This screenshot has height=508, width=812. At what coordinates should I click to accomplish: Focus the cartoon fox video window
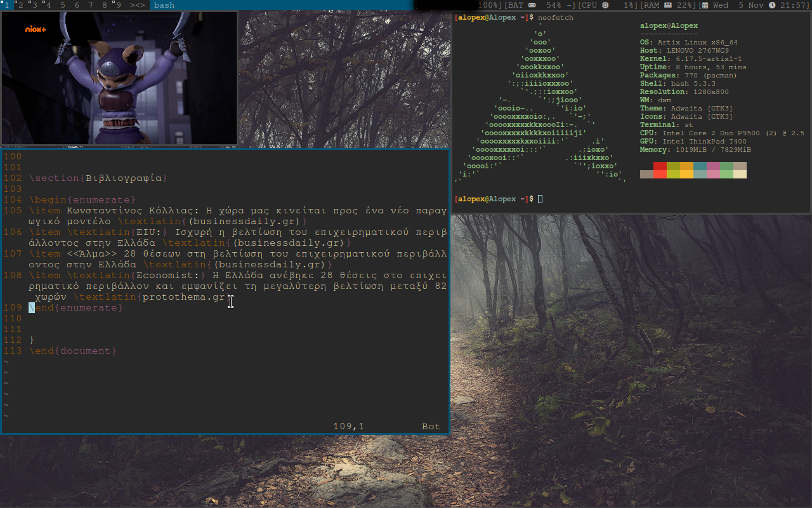[x=119, y=78]
